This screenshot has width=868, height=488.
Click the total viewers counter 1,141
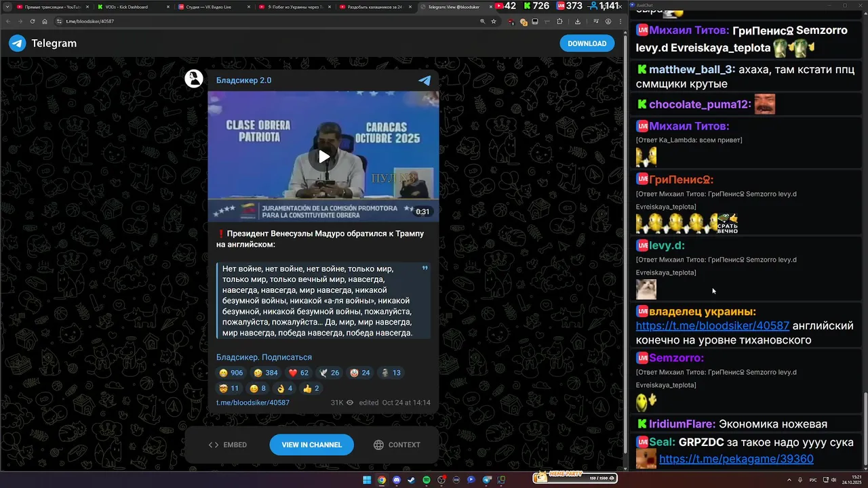(x=604, y=6)
